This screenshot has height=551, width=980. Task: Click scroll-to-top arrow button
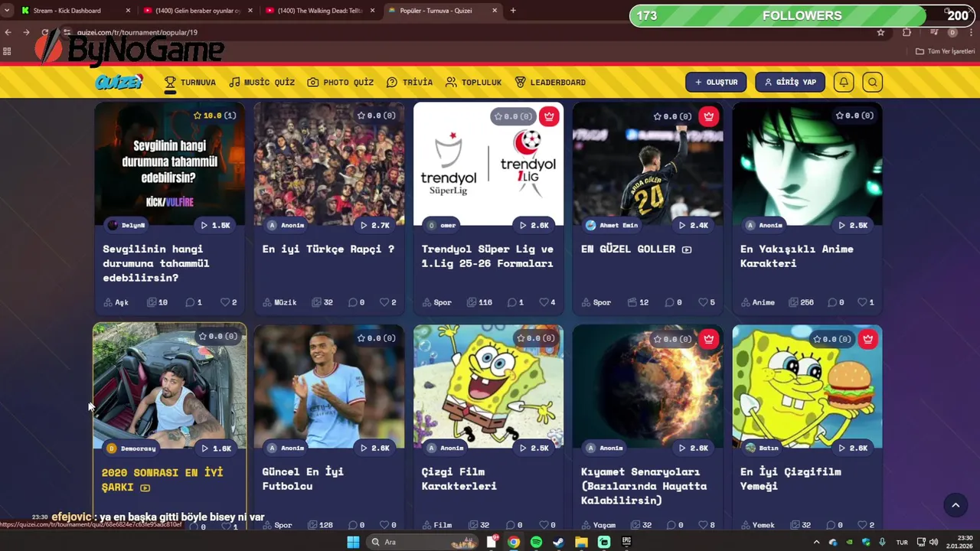(955, 504)
